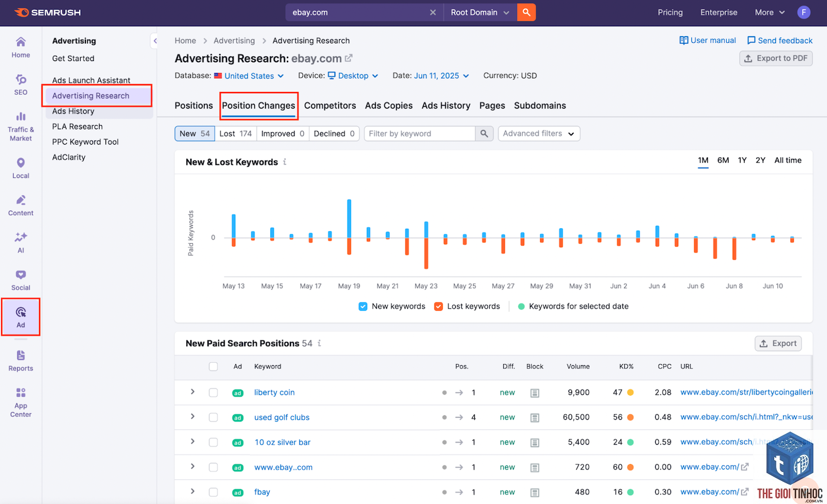This screenshot has width=827, height=504.
Task: Open the United States database dropdown
Action: (x=249, y=76)
